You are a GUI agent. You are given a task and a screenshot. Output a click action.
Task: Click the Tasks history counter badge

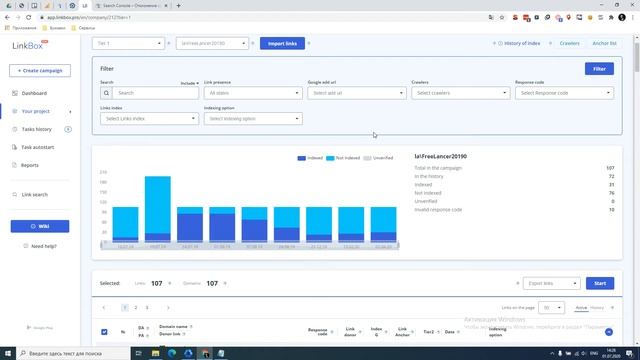[x=68, y=129]
